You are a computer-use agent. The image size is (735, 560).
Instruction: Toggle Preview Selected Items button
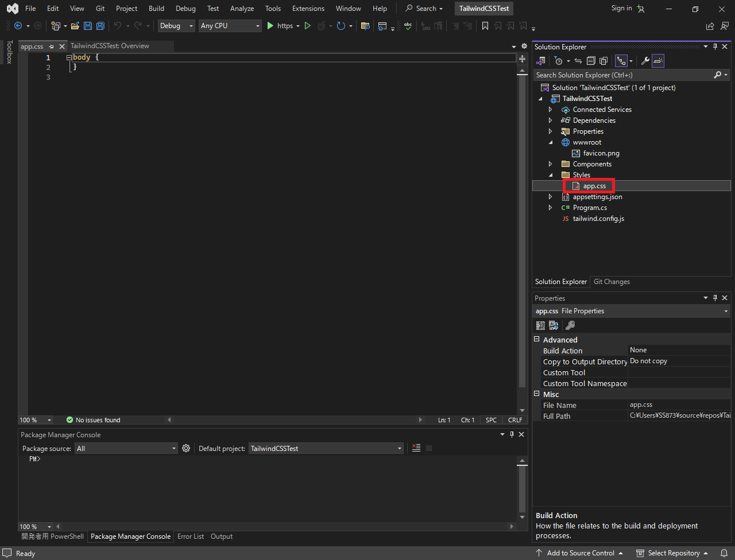[658, 61]
